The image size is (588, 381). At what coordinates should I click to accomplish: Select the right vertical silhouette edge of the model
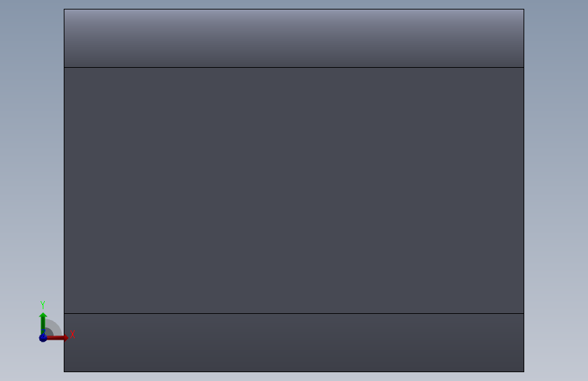524,190
